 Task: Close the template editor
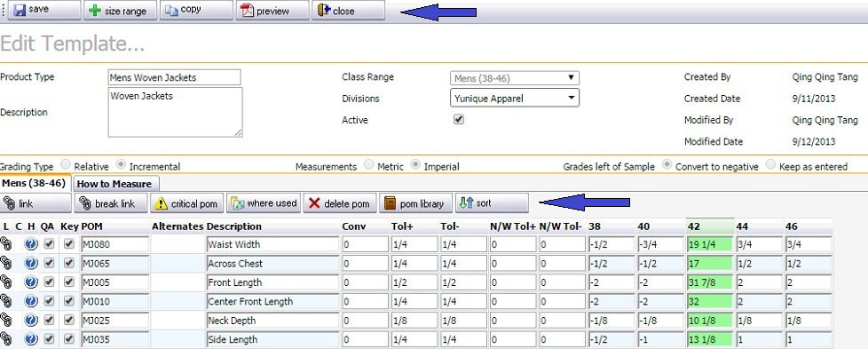click(x=348, y=10)
